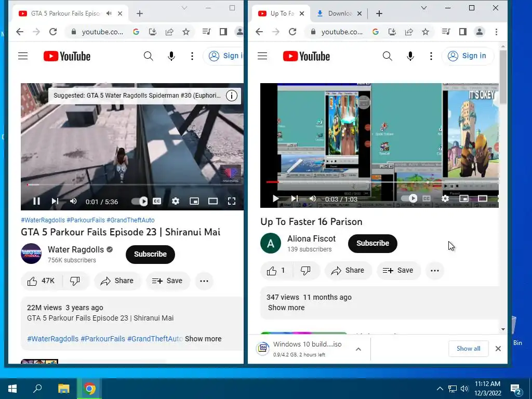The width and height of the screenshot is (532, 399).
Task: Search with voice in right YouTube window
Action: point(410,56)
